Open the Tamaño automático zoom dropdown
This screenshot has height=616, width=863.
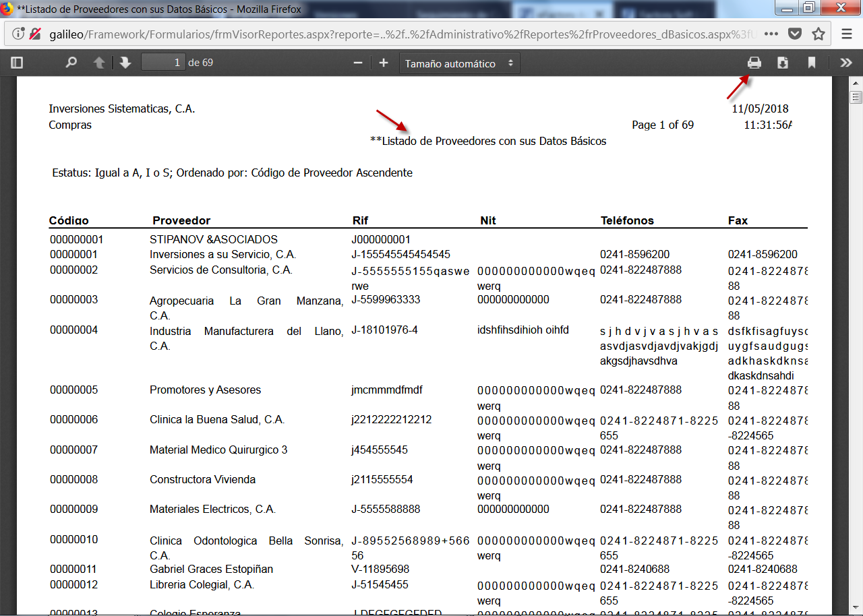[459, 63]
